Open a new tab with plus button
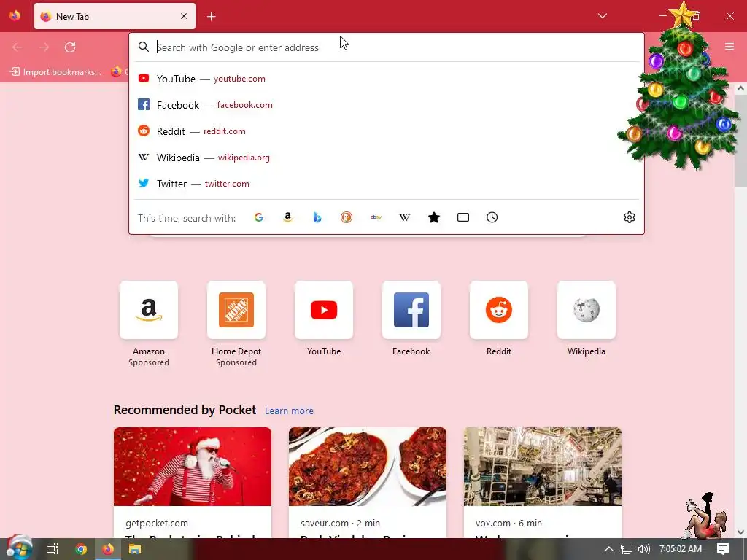747x560 pixels. [212, 17]
